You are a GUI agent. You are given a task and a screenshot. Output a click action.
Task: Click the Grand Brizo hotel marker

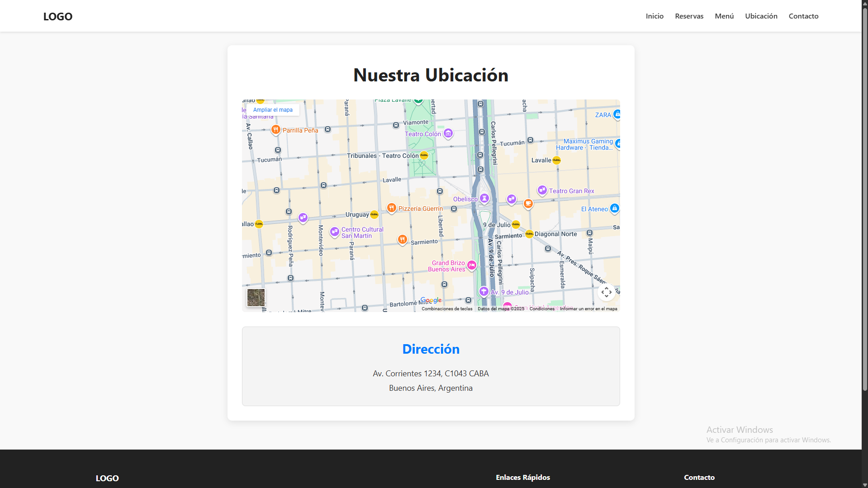pos(471,265)
